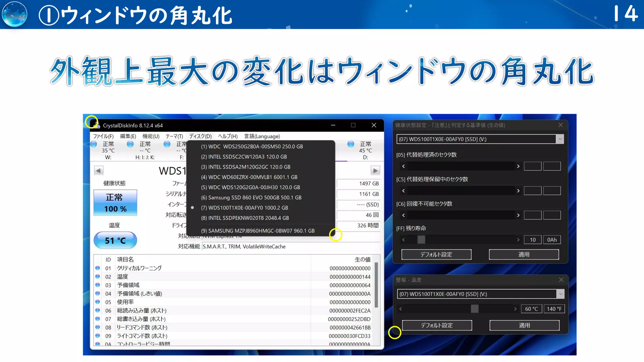
Task: Click left arrow of temperature alarm slider
Action: point(401,309)
